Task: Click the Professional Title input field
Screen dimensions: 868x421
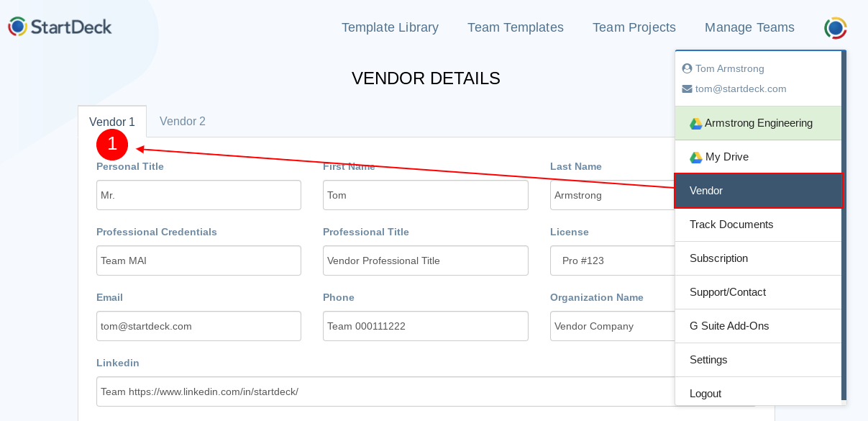Action: click(x=426, y=261)
